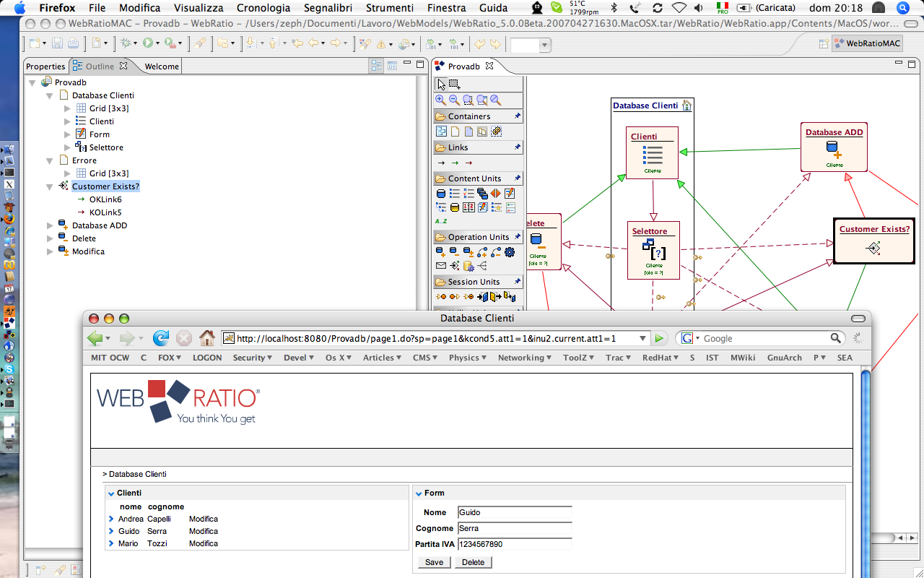Expand the Database ADD tree node
The width and height of the screenshot is (924, 578).
(x=50, y=225)
